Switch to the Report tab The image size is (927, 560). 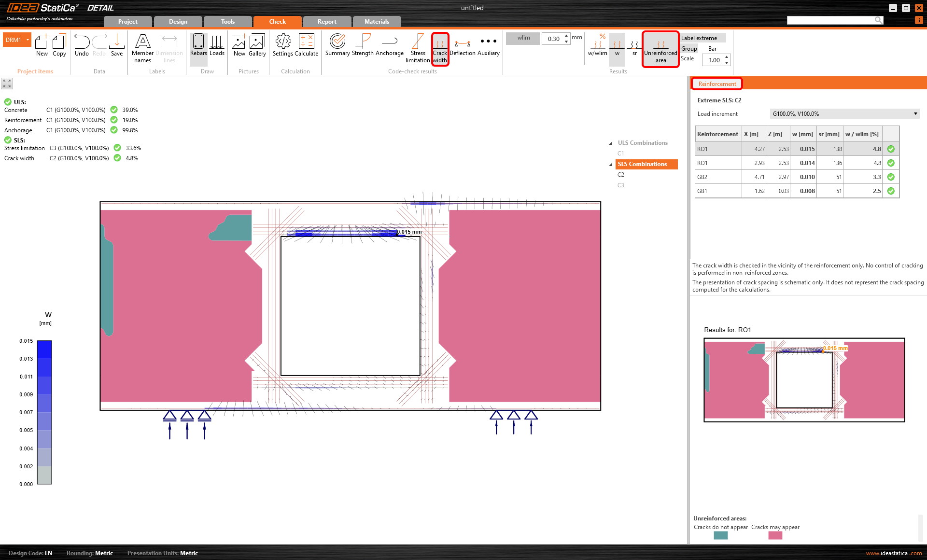[x=327, y=22]
